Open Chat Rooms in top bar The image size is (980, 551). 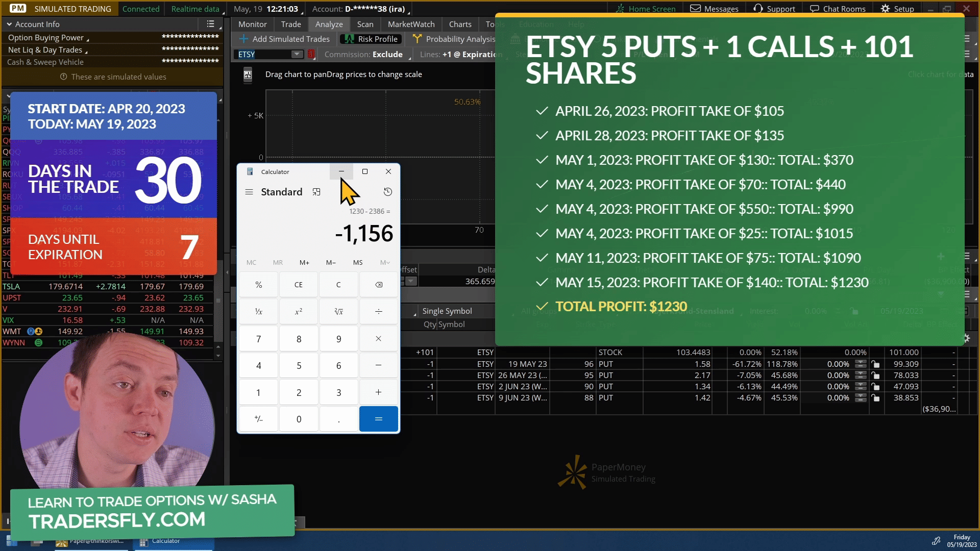(838, 9)
